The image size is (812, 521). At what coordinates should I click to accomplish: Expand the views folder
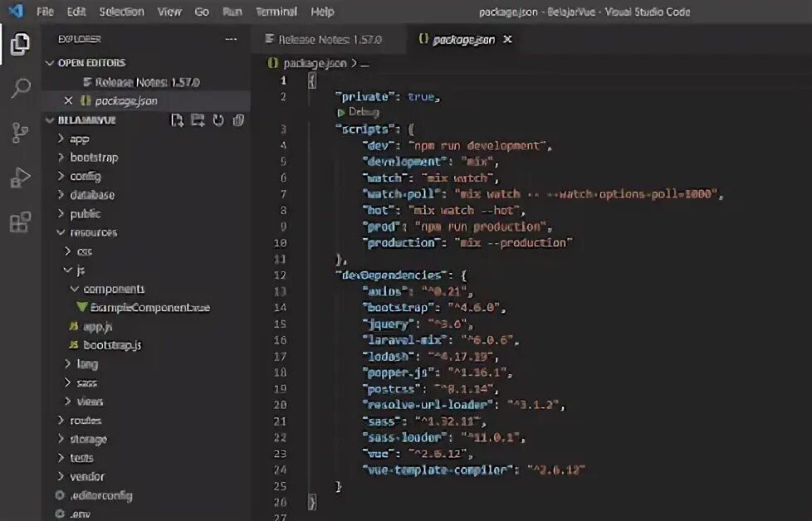[67, 401]
